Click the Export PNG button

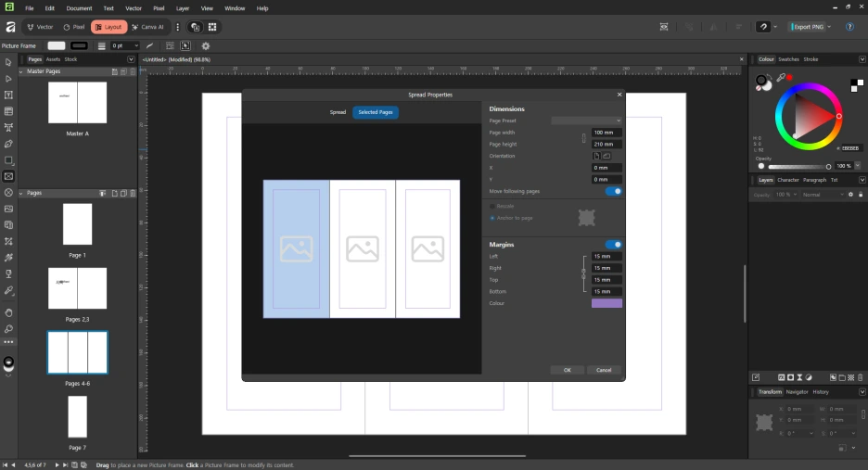(808, 27)
